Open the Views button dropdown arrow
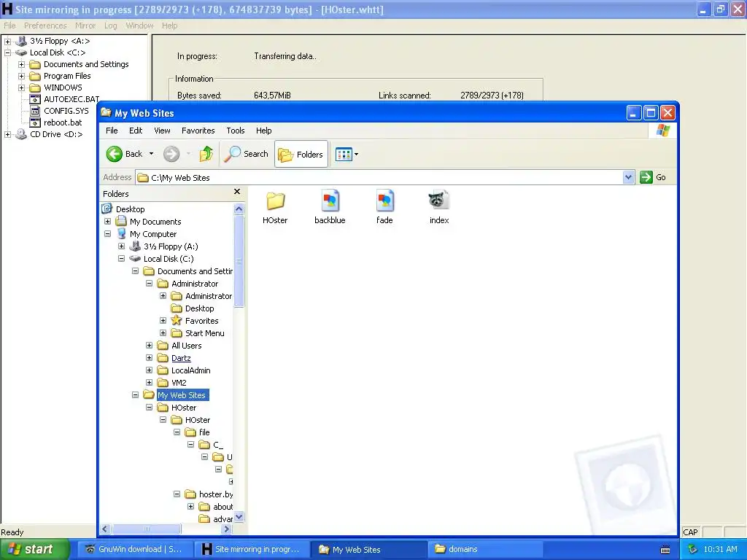Image resolution: width=747 pixels, height=560 pixels. [356, 154]
